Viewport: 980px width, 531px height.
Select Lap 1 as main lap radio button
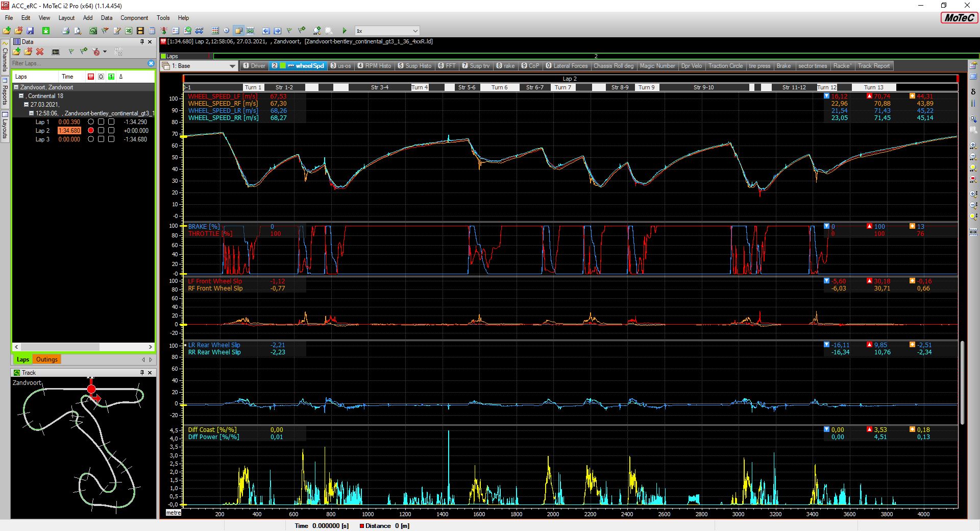click(91, 122)
